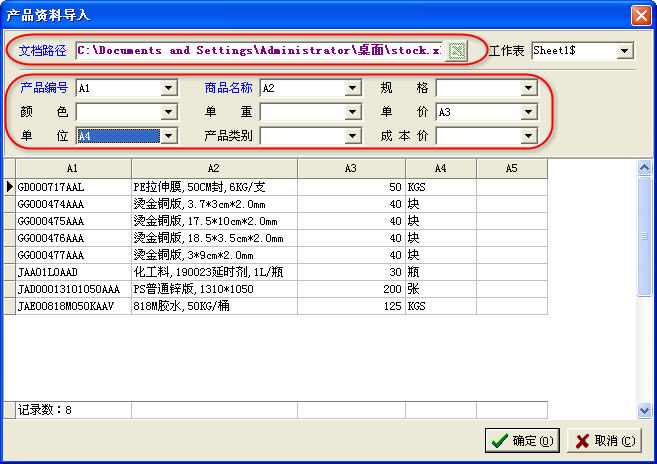Click the 取消 cancel button
Screen dimensions: 657x464
604,441
